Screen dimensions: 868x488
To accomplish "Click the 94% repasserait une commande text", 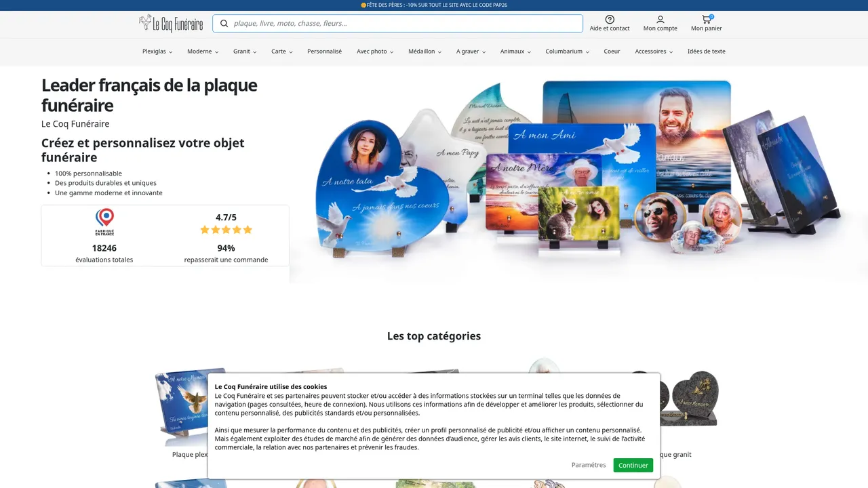I will coord(226,253).
